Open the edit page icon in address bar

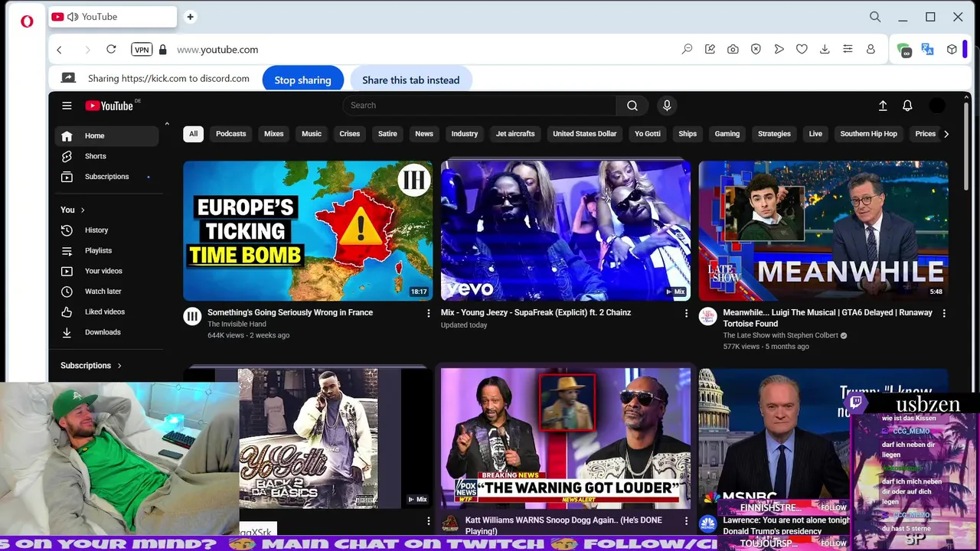point(710,49)
